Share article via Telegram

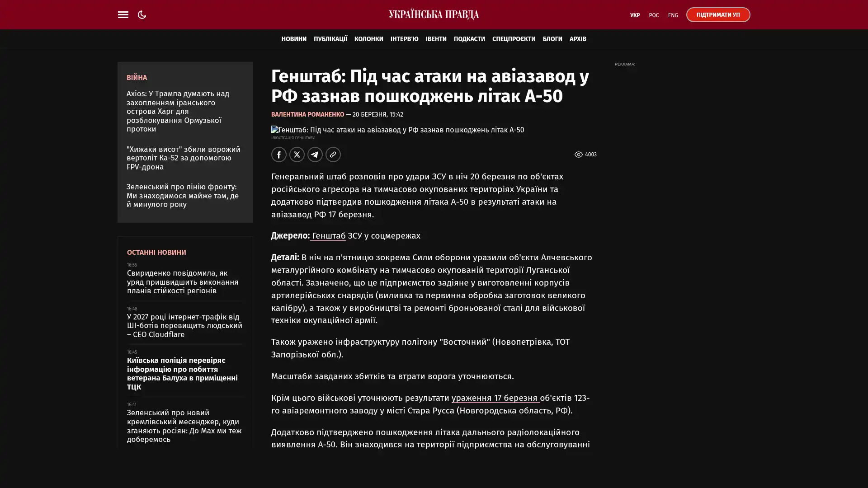coord(315,155)
